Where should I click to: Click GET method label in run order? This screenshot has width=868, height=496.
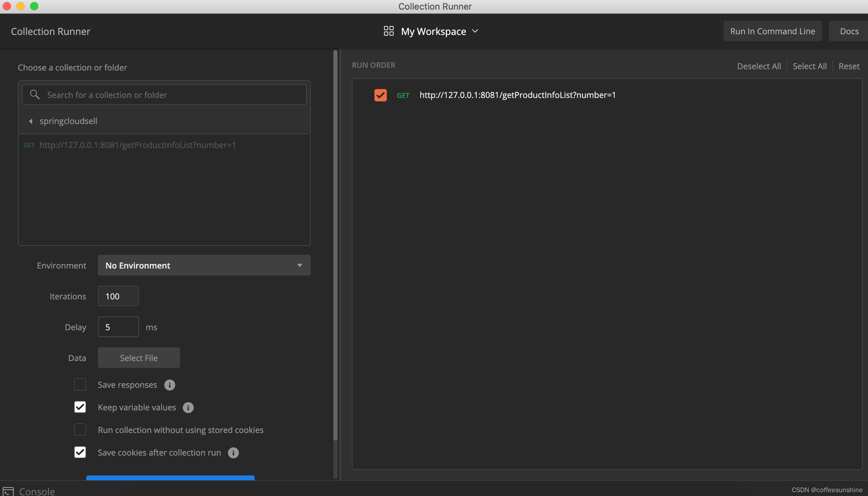click(x=403, y=96)
